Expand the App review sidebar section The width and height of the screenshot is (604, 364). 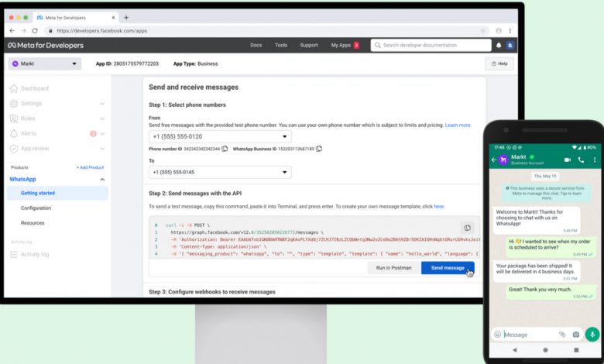[x=102, y=149]
